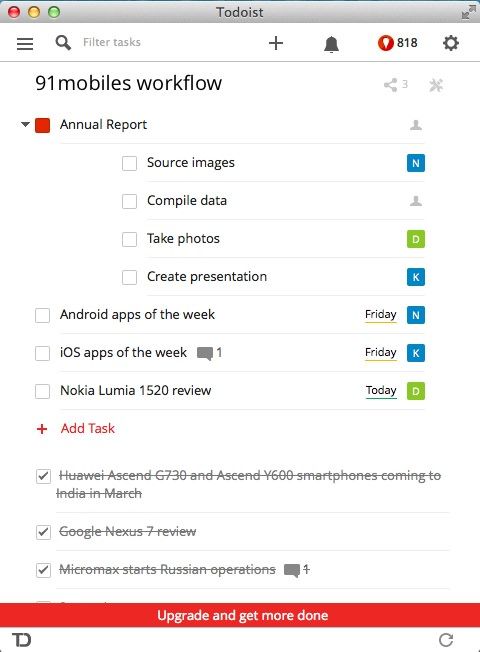Open the Today due date on Nokia task
Image resolution: width=480 pixels, height=652 pixels.
pos(381,390)
